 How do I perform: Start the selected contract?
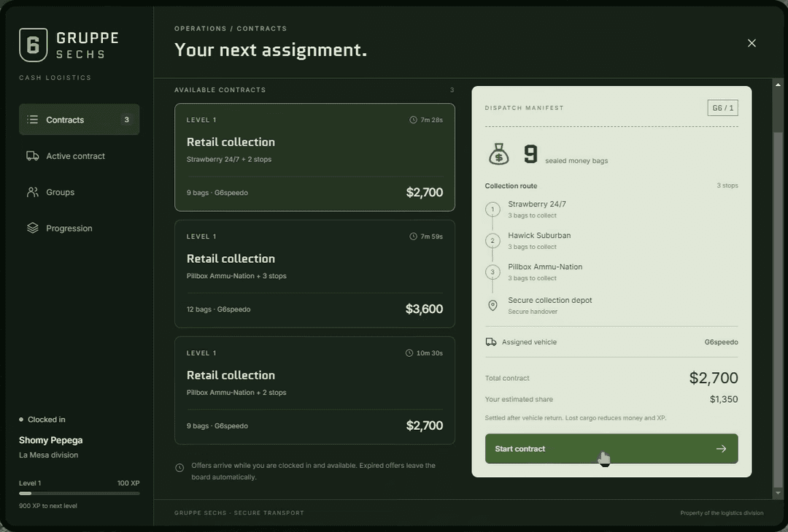pos(611,449)
